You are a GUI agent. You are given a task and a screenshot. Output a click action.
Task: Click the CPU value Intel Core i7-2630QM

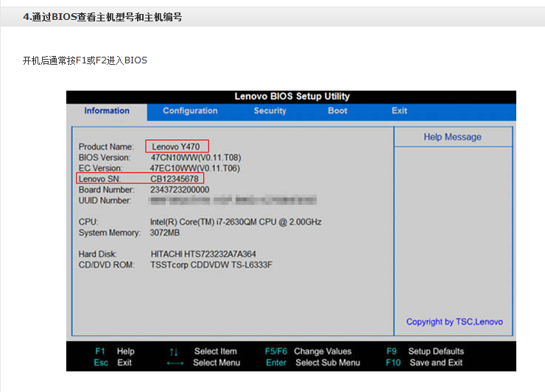[x=236, y=222]
